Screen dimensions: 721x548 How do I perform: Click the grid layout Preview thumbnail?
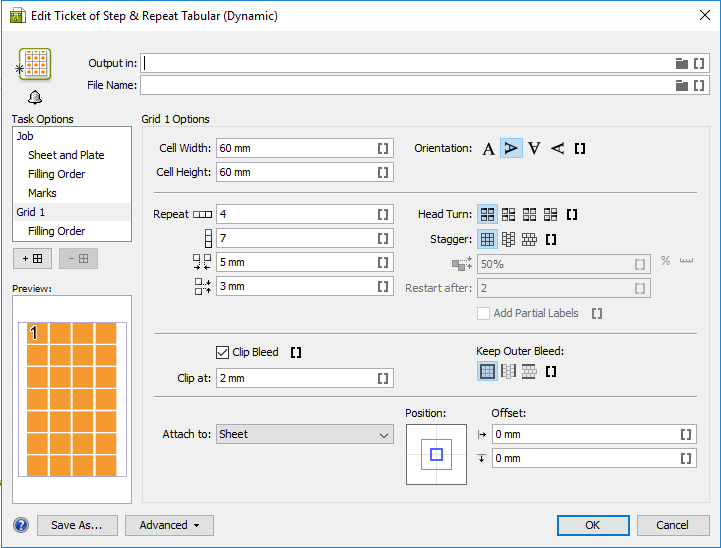(x=72, y=399)
